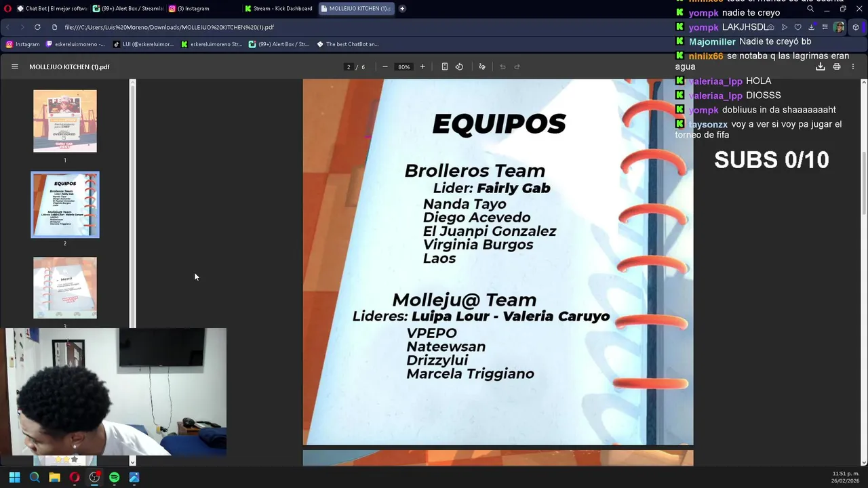Open the TikTok LUI bookmark
The image size is (868, 488).
(x=143, y=44)
